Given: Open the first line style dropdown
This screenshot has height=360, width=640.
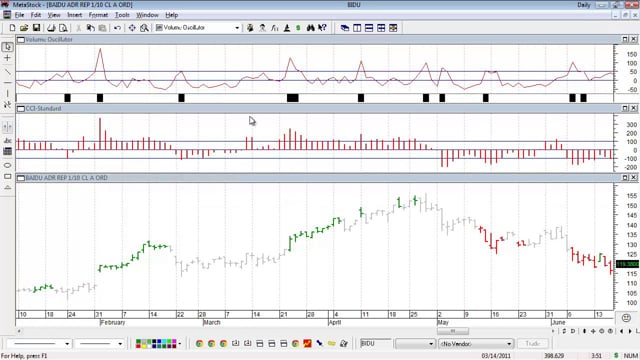Looking at the screenshot, I should tap(67, 344).
